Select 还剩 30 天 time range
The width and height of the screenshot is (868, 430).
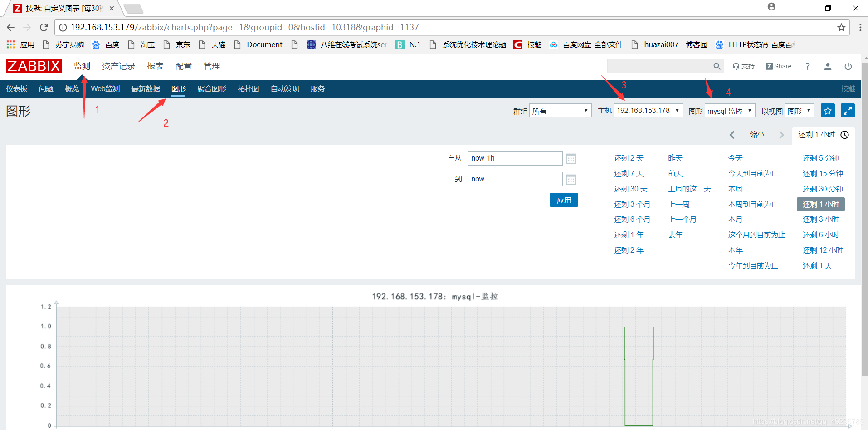pyautogui.click(x=631, y=189)
